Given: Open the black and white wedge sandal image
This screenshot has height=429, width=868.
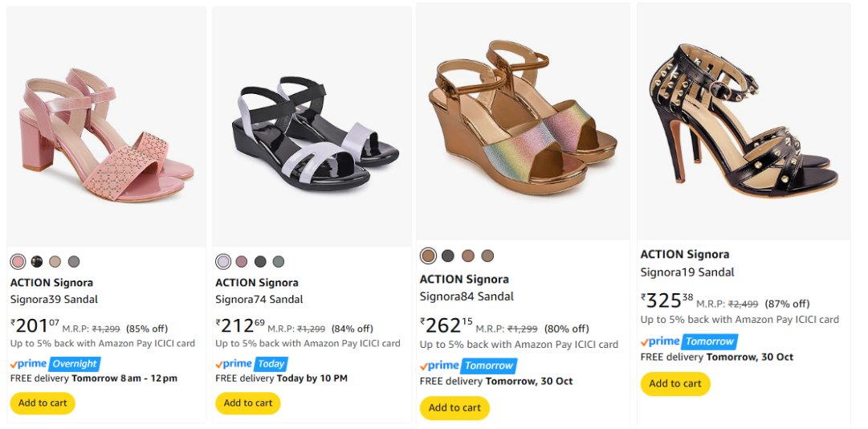Looking at the screenshot, I should (312, 129).
